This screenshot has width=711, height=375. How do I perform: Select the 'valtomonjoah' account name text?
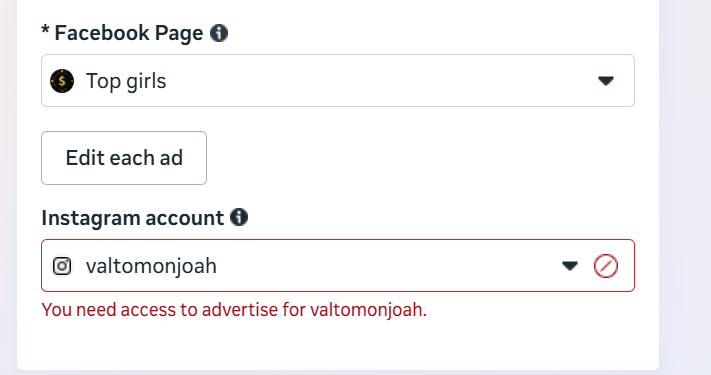[x=151, y=266]
